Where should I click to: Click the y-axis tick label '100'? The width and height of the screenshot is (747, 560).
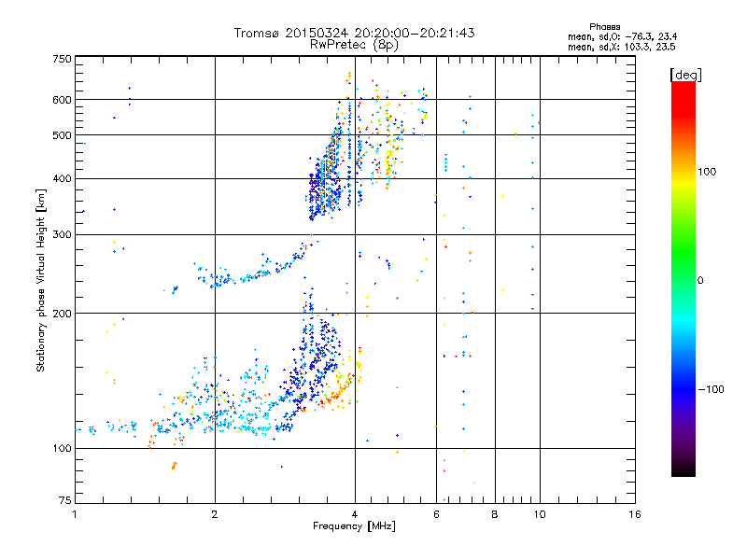click(x=62, y=449)
